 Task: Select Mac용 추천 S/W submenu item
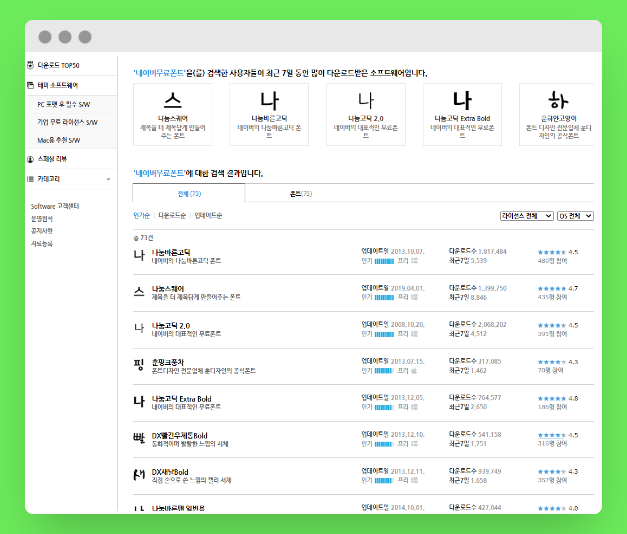(x=59, y=140)
